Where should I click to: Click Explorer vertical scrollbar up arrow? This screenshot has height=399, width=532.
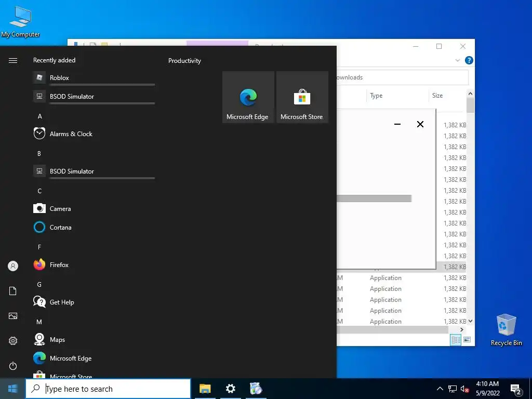pyautogui.click(x=470, y=94)
